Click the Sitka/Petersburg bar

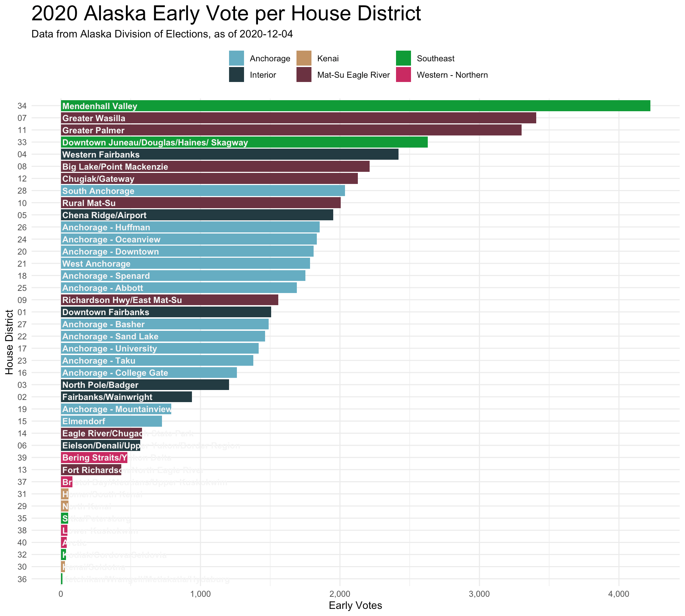(x=65, y=518)
